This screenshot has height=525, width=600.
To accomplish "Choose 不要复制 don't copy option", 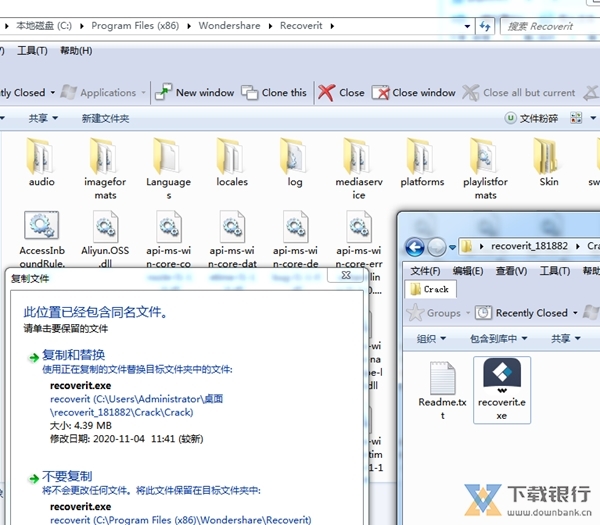I will [67, 476].
